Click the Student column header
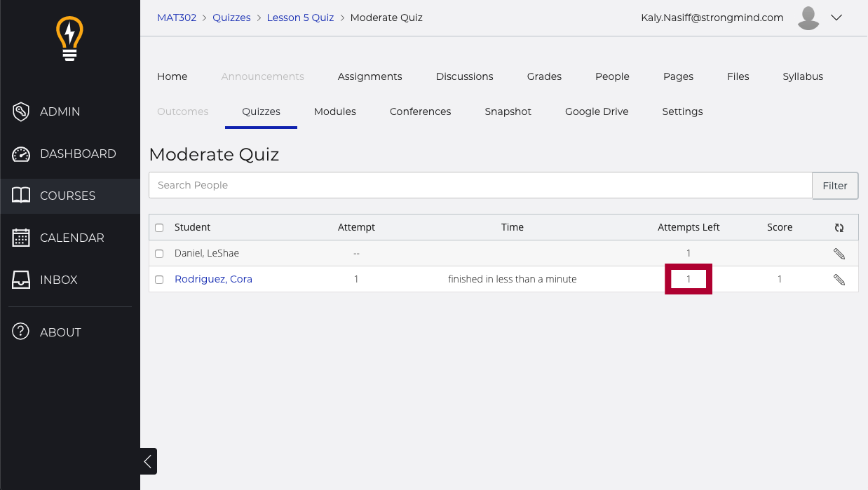868x490 pixels. 192,227
